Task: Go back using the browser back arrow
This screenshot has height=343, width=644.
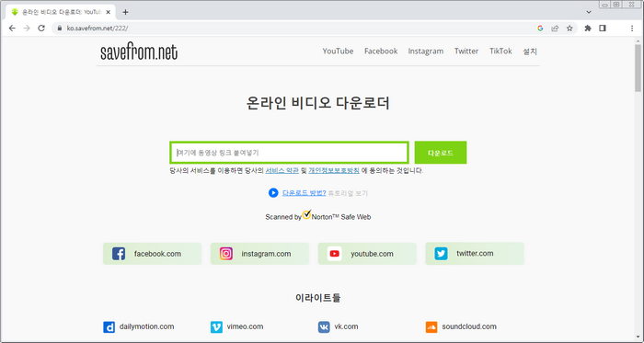Action: pos(12,29)
